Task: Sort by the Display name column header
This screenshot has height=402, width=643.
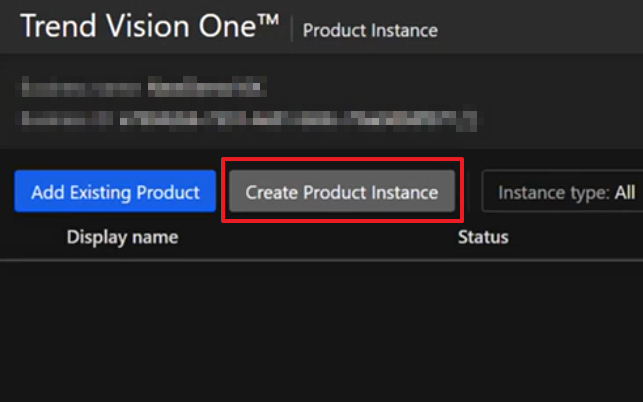Action: click(122, 237)
